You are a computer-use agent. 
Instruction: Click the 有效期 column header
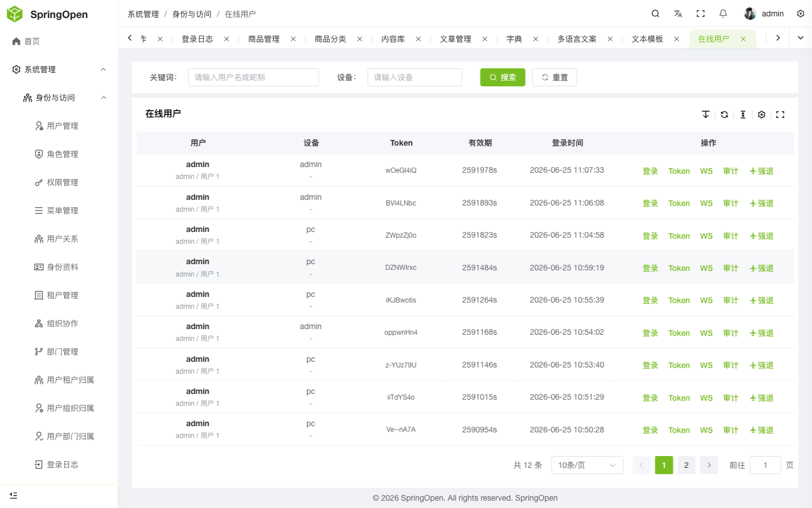[480, 143]
